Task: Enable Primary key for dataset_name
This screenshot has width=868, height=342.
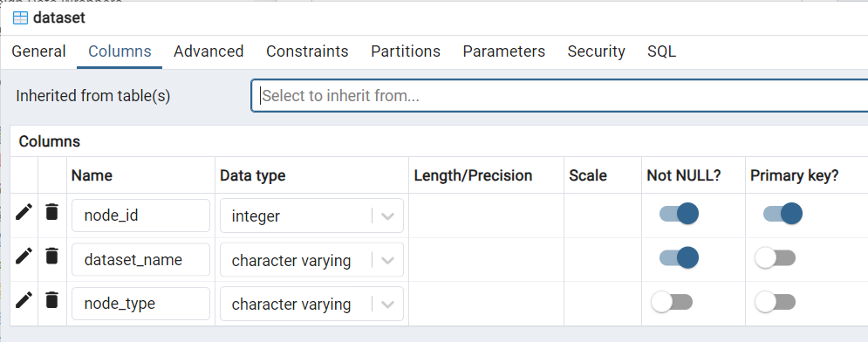Action: coord(775,258)
